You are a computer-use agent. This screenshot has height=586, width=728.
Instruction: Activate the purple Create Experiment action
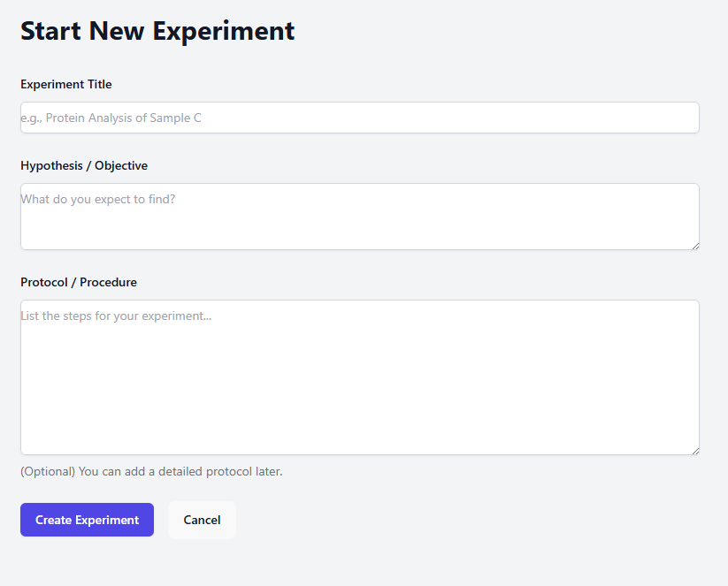[x=87, y=520]
